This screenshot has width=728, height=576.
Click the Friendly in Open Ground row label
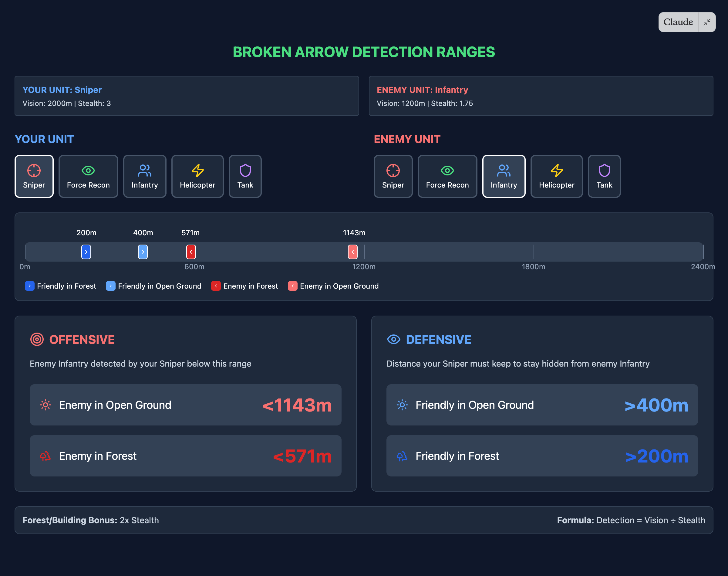[x=474, y=405]
